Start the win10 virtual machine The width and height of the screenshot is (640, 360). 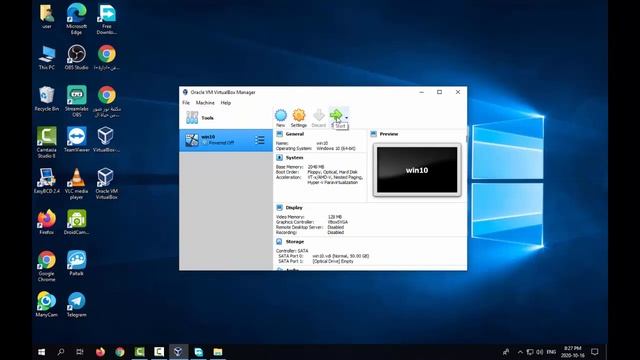[337, 117]
